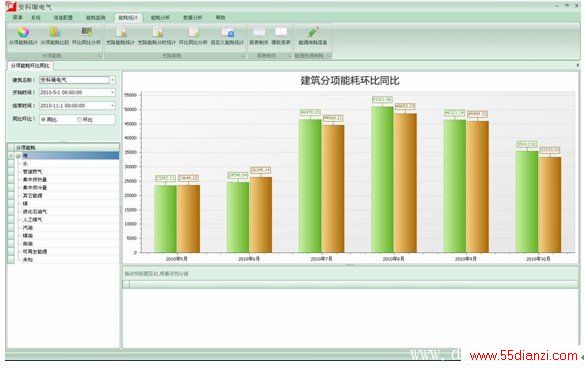Click 环比同比分析 icon in 分项能耗 group

(87, 32)
